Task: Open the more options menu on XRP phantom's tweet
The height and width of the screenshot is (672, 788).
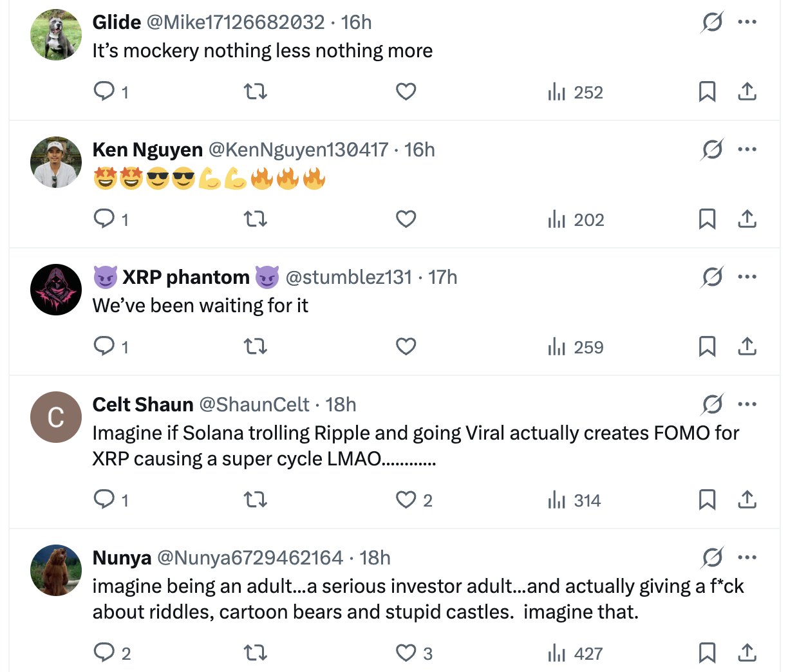Action: click(x=747, y=277)
